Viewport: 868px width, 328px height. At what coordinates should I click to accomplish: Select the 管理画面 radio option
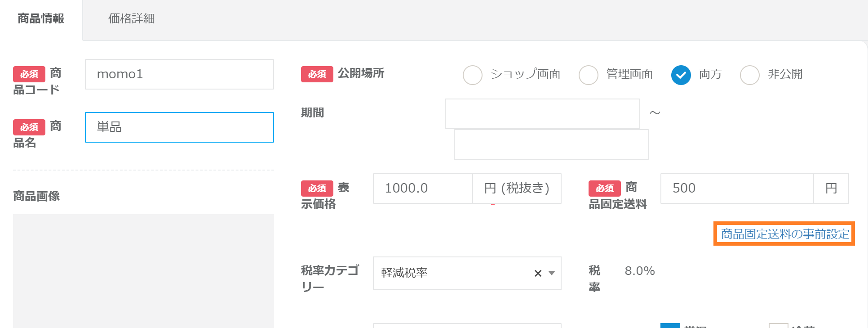[589, 75]
